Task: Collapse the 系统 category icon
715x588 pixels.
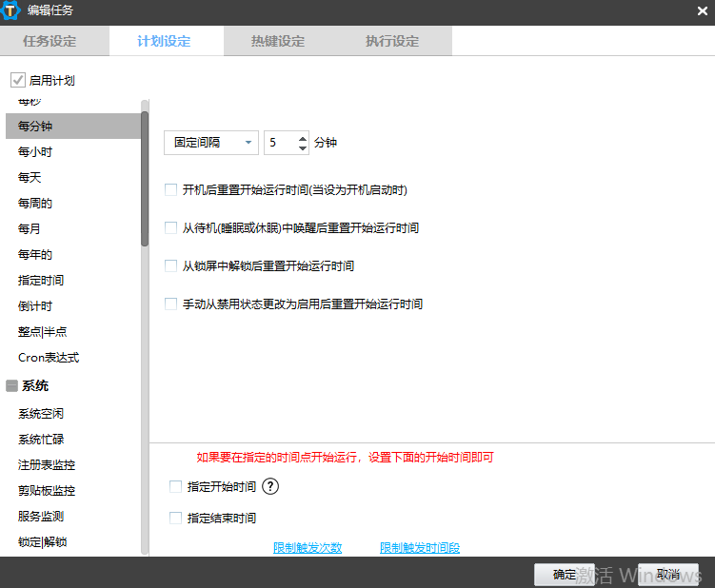Action: click(12, 386)
